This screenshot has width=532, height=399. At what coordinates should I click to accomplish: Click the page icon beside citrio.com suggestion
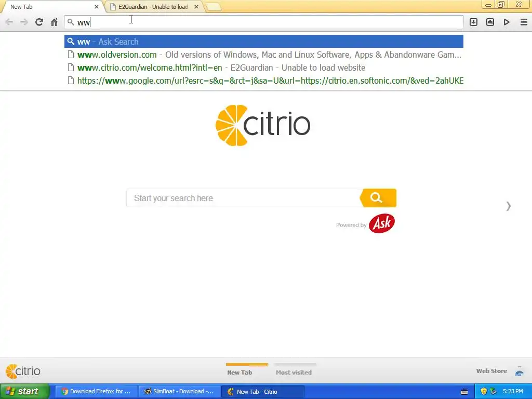(71, 68)
